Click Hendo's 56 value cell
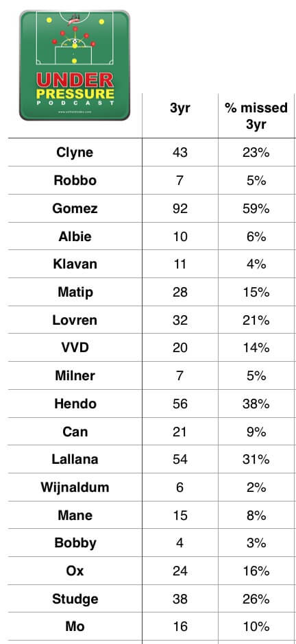 coord(180,404)
